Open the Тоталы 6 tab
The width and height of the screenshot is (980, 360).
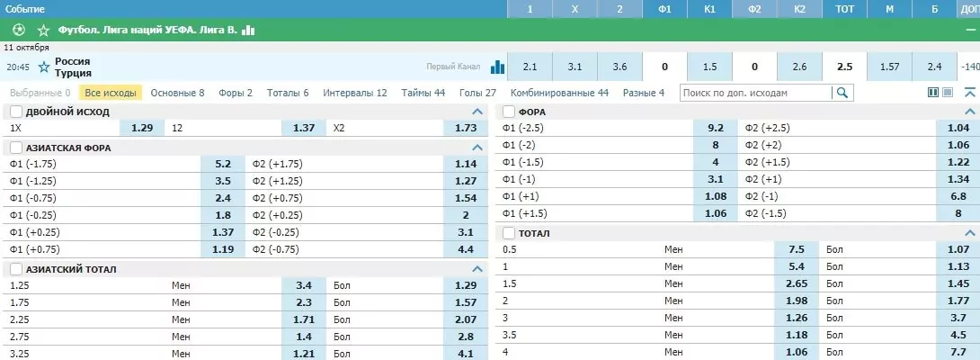point(288,93)
